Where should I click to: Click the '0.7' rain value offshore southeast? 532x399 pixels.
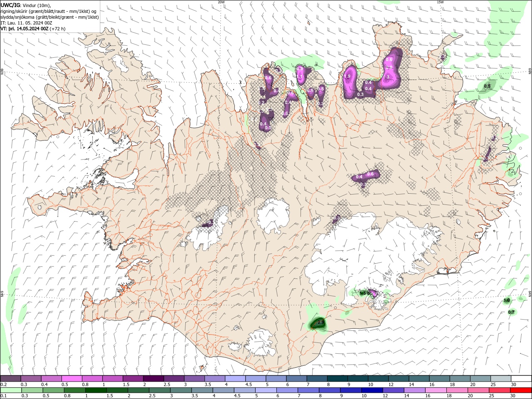click(511, 312)
